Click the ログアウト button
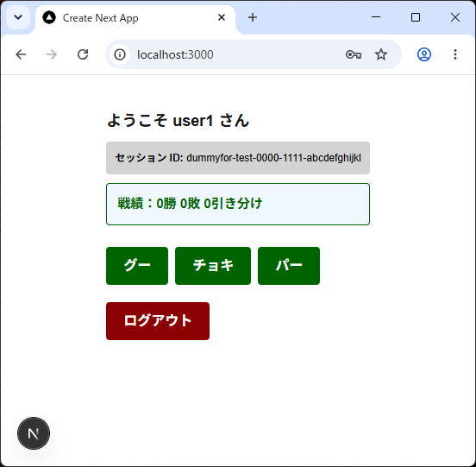Screen dimensions: 476x467 click(158, 321)
